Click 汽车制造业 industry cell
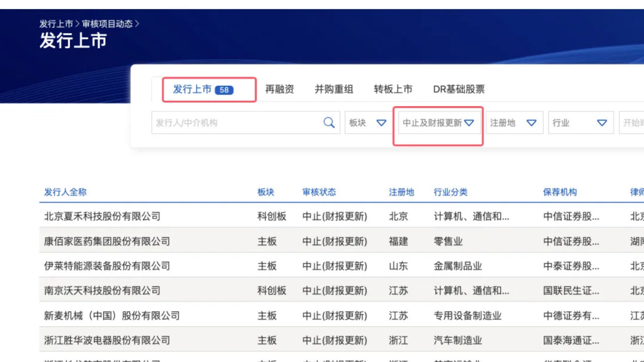 [x=458, y=340]
